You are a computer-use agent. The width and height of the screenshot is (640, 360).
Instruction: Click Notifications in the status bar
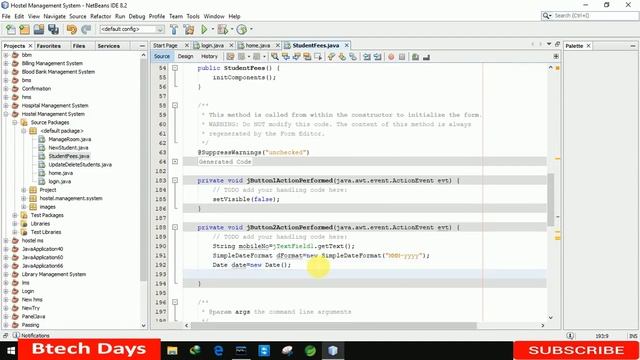[31, 336]
